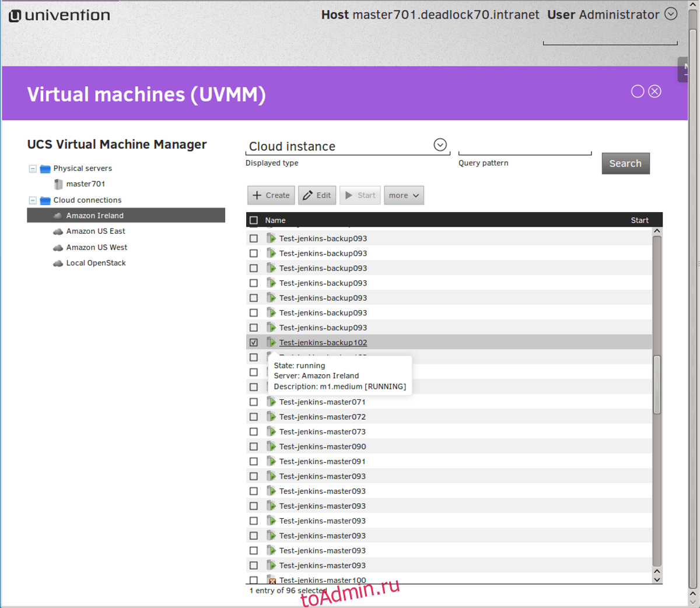Toggle the select-all checkbox in Name header
Viewport: 700px width, 608px height.
254,220
